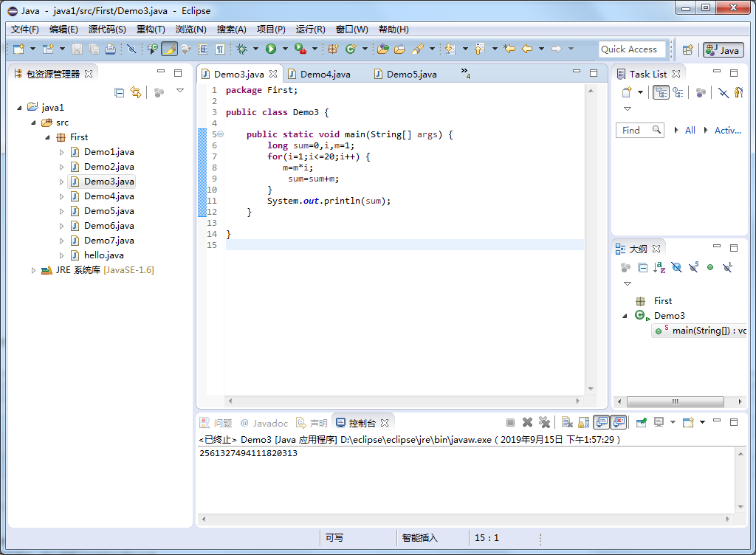
Task: Remove all terminated launches icon
Action: coord(544,422)
